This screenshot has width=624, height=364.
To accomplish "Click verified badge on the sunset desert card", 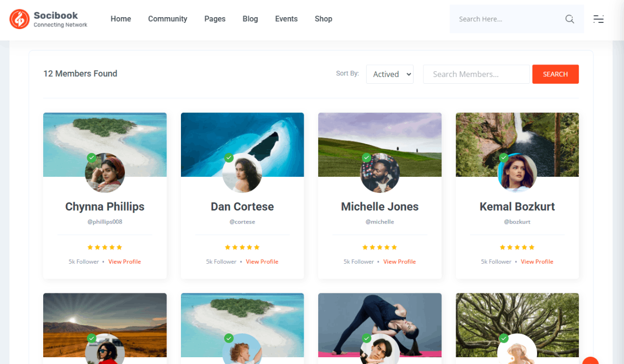I will click(x=92, y=339).
